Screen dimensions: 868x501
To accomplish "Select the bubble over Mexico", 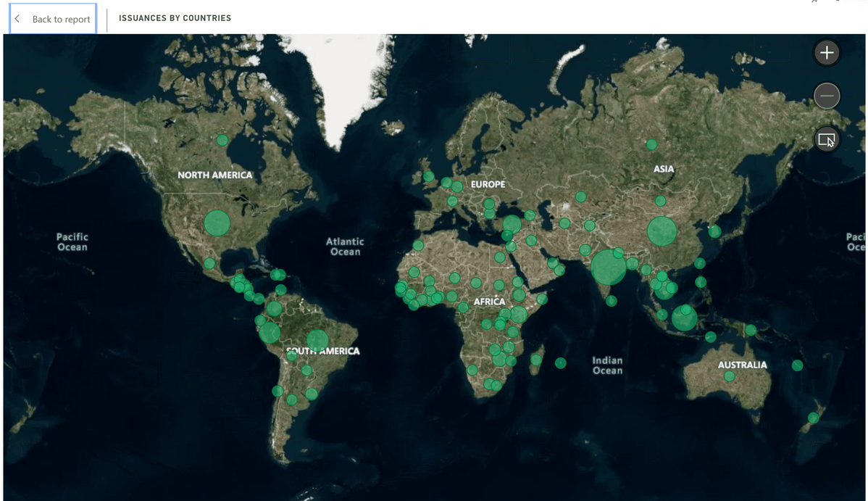I will 209,263.
